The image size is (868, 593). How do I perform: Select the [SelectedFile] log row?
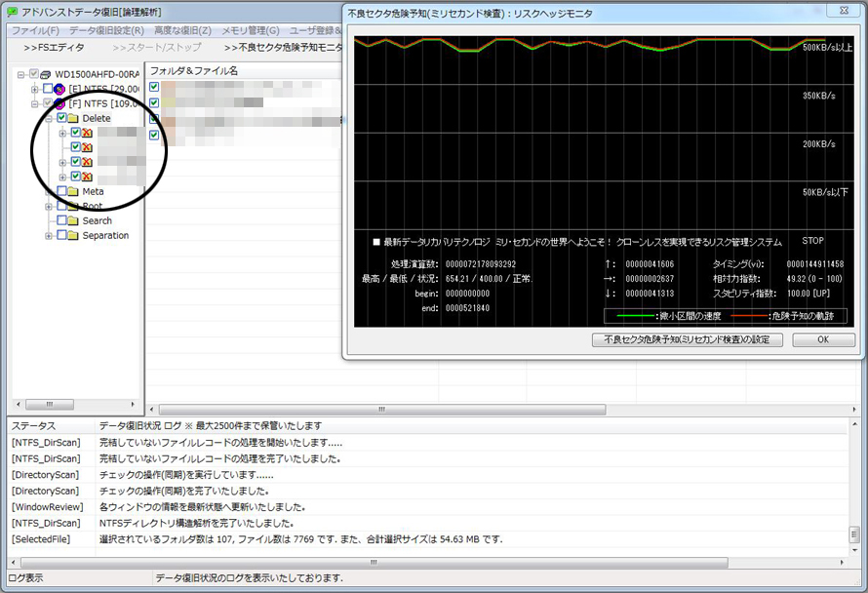[428, 539]
